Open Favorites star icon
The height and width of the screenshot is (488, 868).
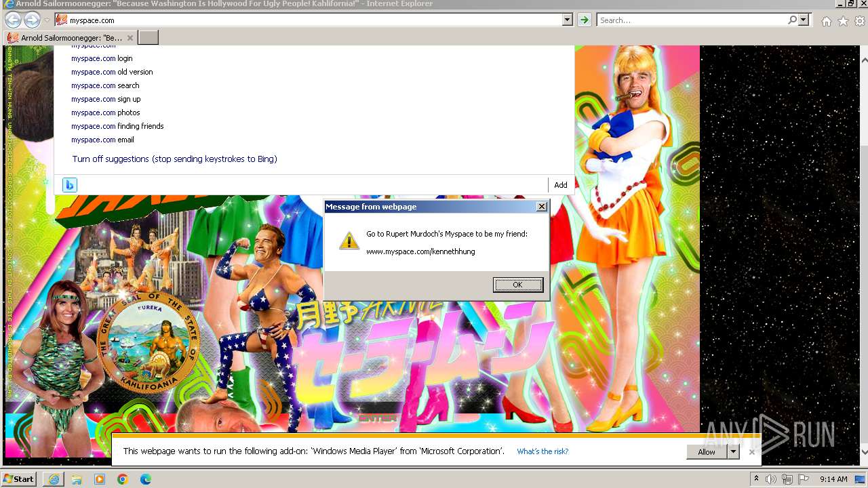coord(843,21)
